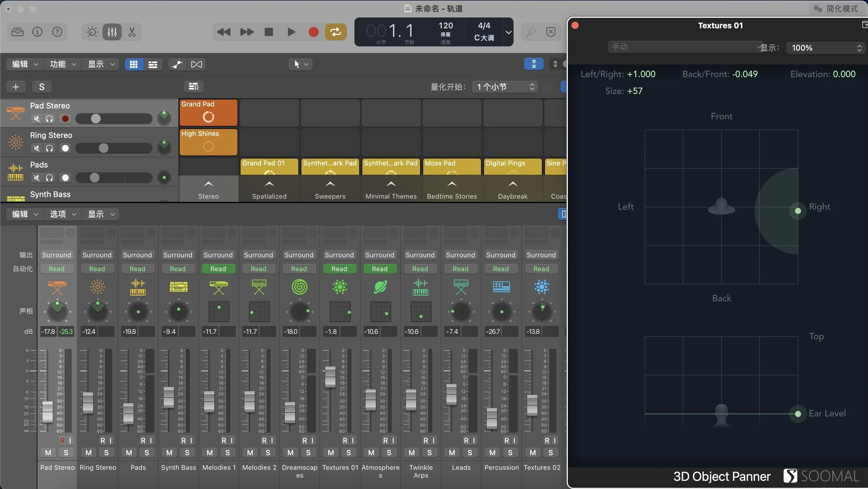Click the Rewind transport button

point(224,32)
